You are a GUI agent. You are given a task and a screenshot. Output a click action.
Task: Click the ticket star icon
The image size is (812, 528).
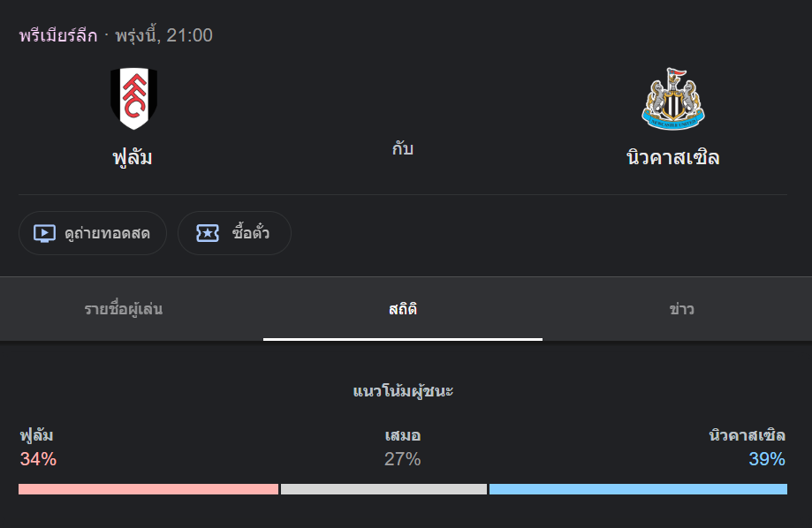coord(208,233)
